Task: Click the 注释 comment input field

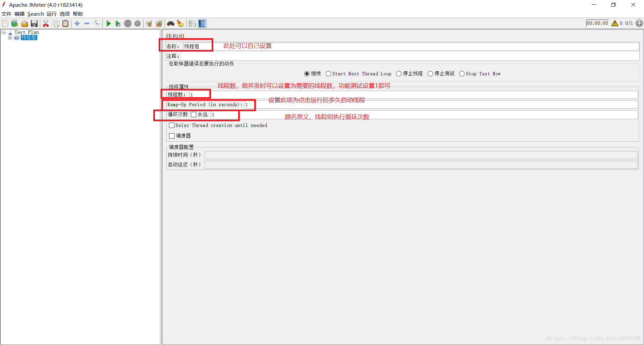Action: point(410,56)
